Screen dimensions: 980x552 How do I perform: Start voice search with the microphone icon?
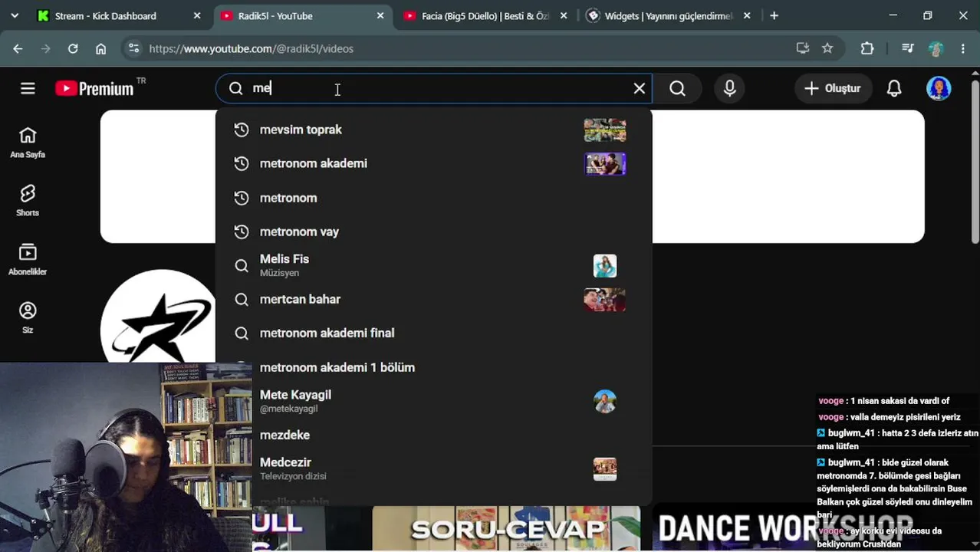pos(729,88)
